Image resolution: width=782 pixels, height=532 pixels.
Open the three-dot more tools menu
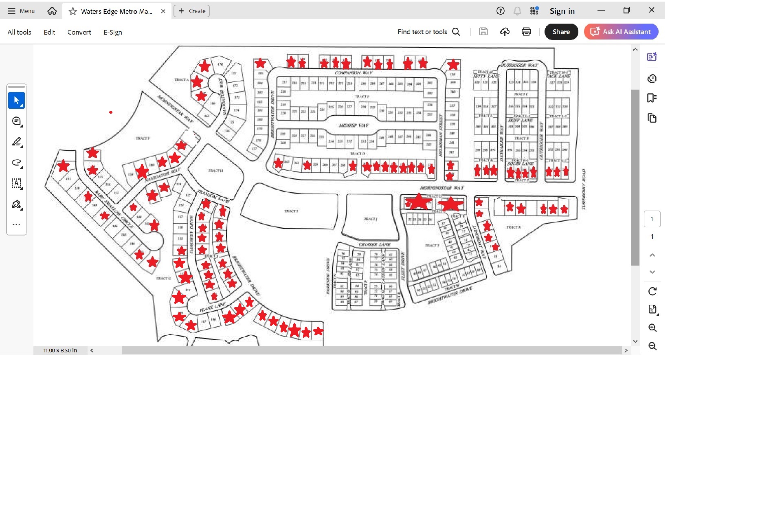pyautogui.click(x=16, y=224)
